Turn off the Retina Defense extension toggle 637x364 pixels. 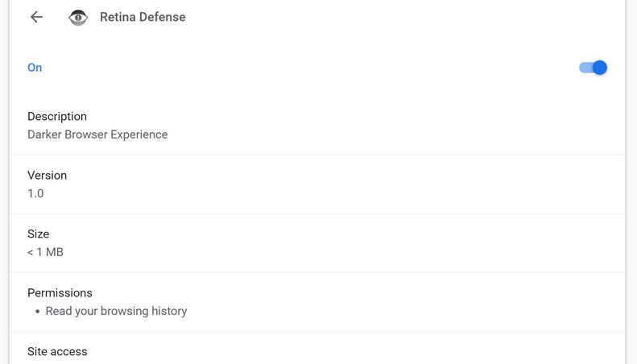593,68
